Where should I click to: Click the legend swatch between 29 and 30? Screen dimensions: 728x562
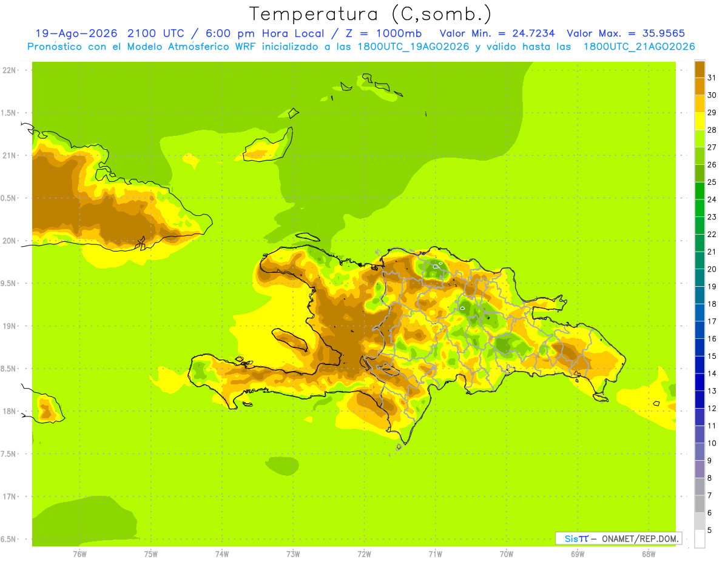(x=699, y=104)
